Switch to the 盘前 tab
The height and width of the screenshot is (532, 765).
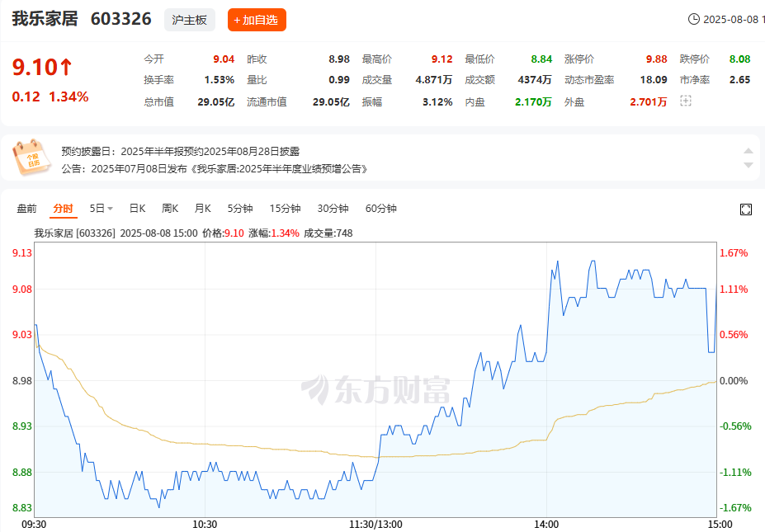27,209
